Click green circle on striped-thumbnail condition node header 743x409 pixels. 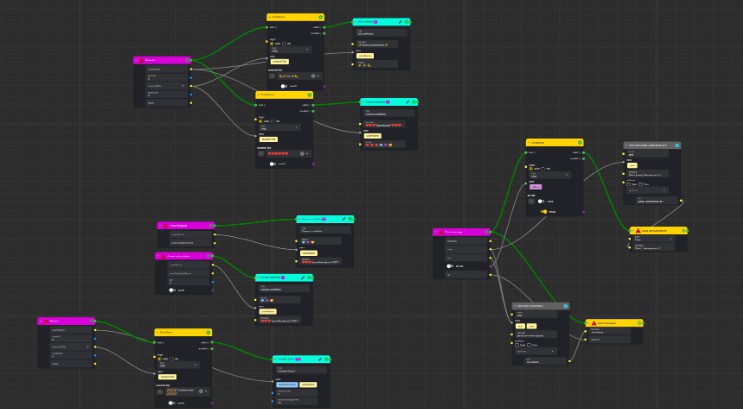tap(208, 332)
